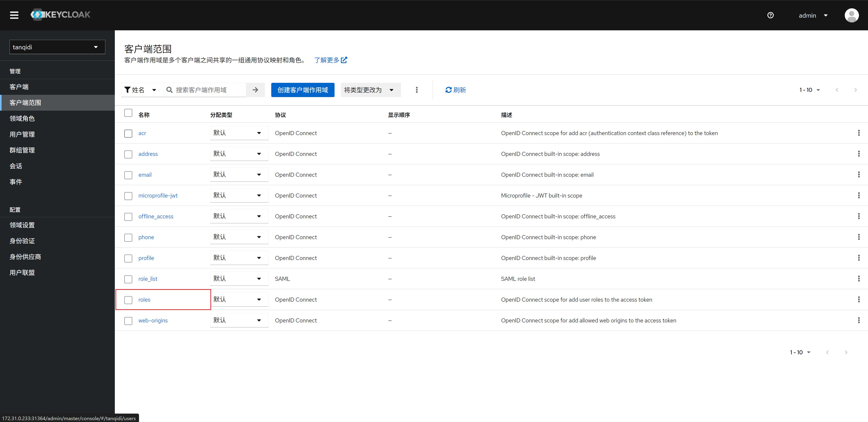Check the phone row checkbox
Screen dimensions: 868x422
pyautogui.click(x=128, y=238)
